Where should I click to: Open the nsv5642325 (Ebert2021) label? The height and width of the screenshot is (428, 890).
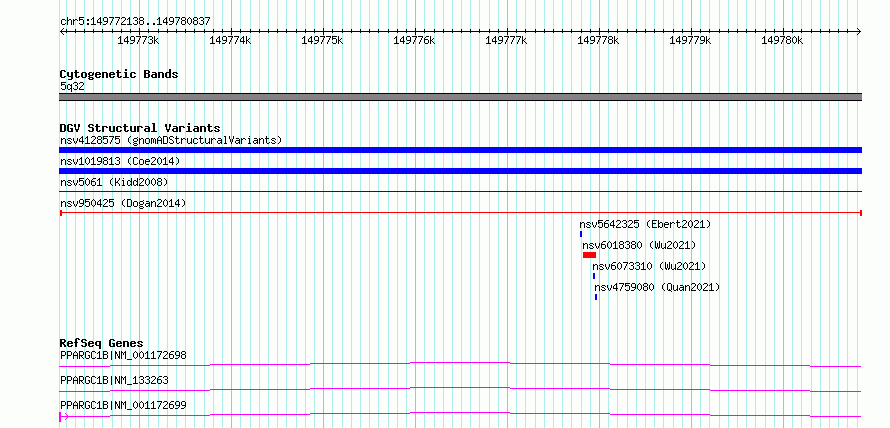pos(645,224)
